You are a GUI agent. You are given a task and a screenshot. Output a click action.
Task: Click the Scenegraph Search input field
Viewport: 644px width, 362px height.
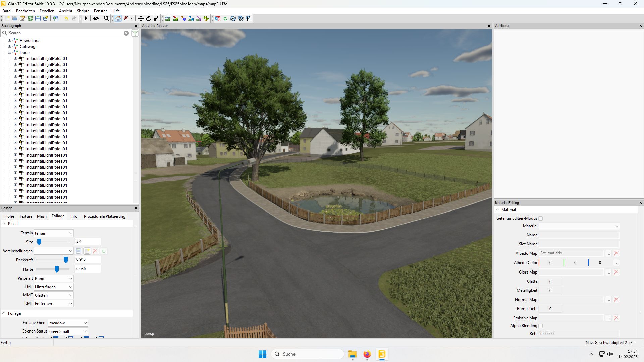[65, 33]
